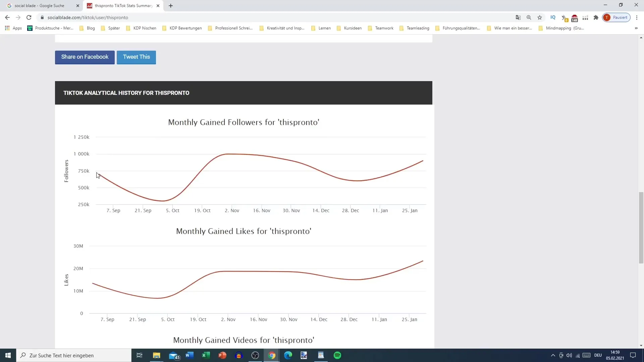Open KDP Bewertungen bookmark folder
Viewport: 644px width, 362px height.
pos(182,28)
